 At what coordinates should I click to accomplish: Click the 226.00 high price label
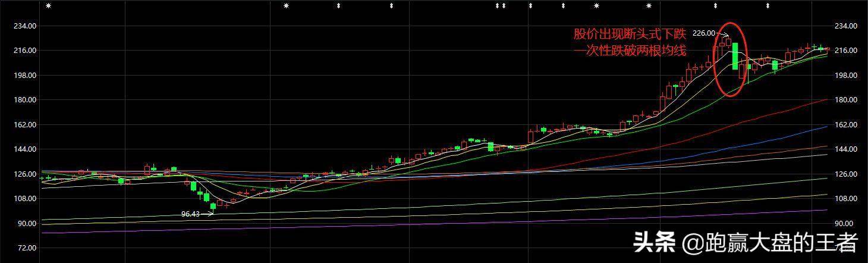[x=703, y=33]
